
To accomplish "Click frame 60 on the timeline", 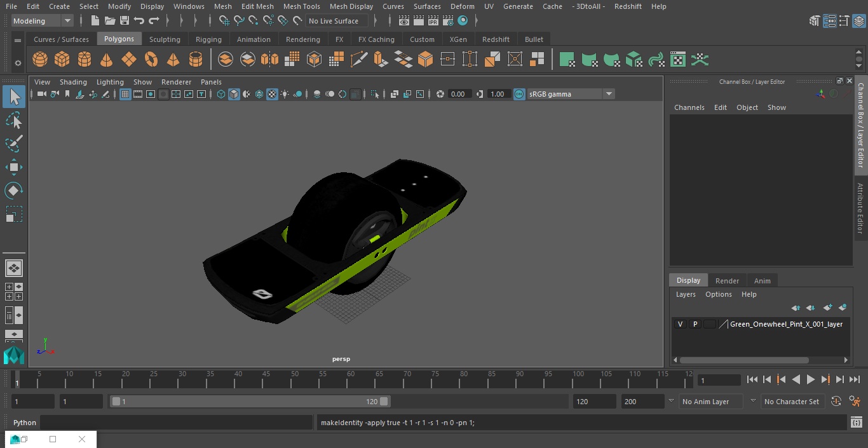I will [x=350, y=379].
